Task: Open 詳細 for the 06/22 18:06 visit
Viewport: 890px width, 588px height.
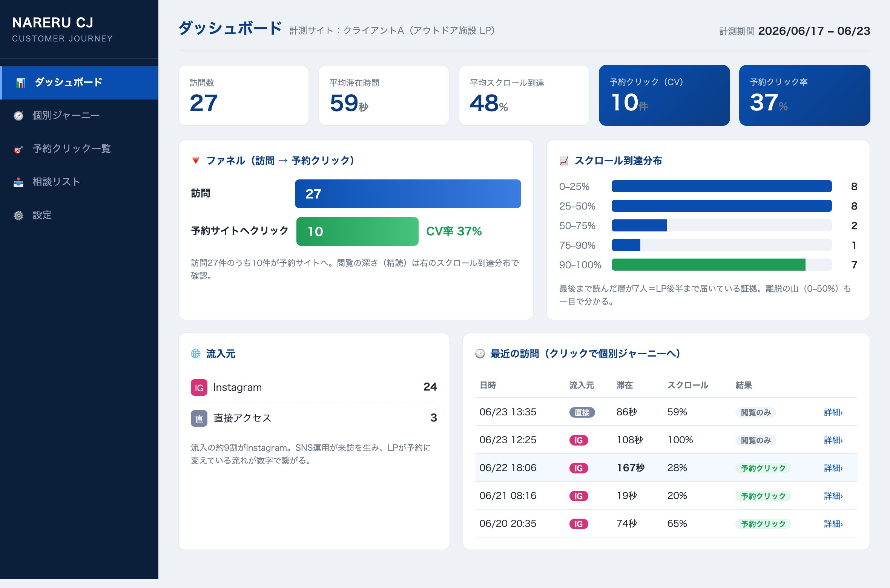Action: pyautogui.click(x=833, y=468)
